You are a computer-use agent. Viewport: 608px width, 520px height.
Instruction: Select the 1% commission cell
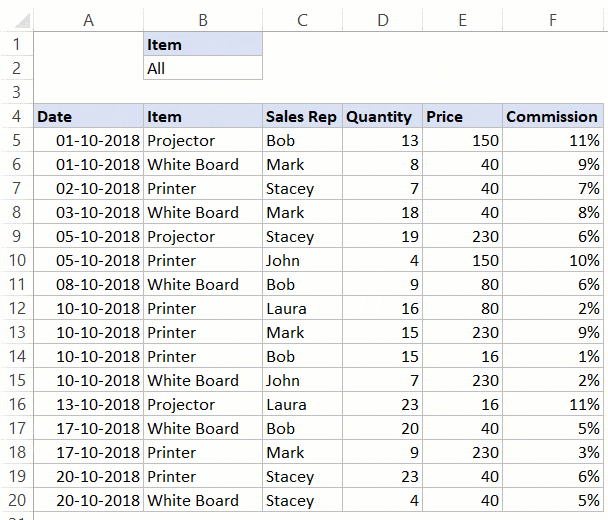click(x=553, y=356)
